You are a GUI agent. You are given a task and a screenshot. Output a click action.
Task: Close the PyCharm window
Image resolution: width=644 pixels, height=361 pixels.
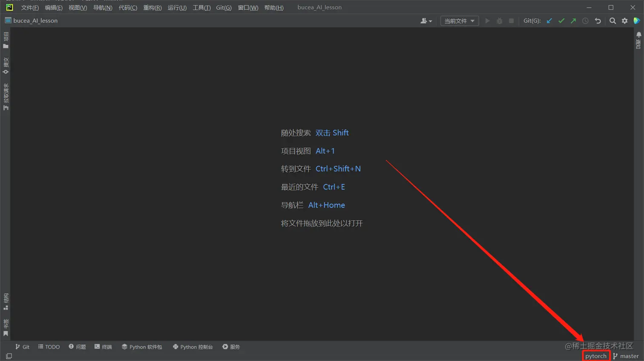tap(633, 7)
